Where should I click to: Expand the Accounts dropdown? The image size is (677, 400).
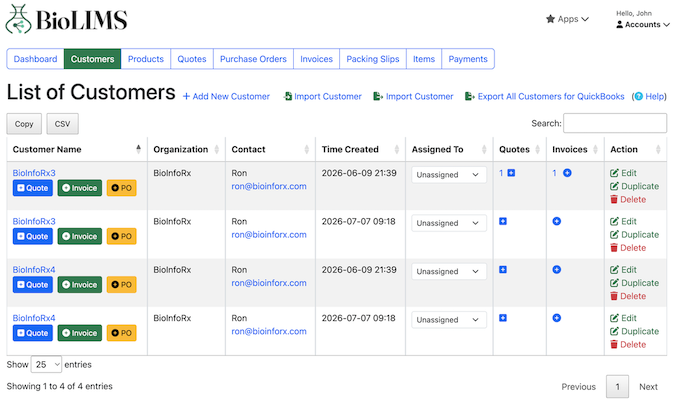click(x=643, y=25)
